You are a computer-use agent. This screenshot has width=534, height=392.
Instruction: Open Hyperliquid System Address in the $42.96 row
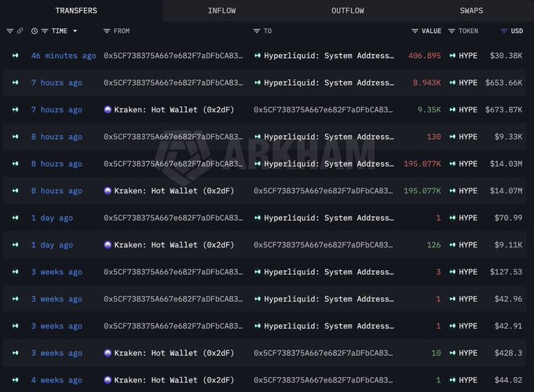pyautogui.click(x=328, y=299)
